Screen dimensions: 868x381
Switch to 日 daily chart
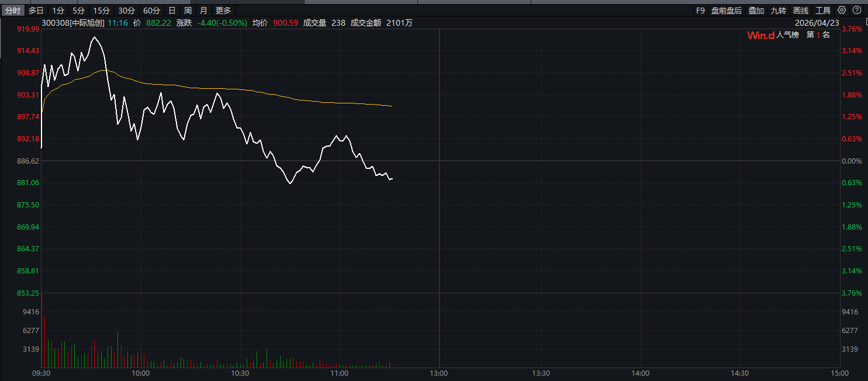click(x=172, y=11)
